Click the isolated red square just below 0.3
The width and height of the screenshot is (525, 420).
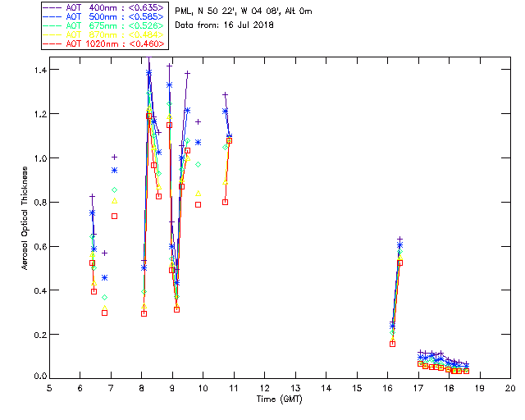coord(104,313)
